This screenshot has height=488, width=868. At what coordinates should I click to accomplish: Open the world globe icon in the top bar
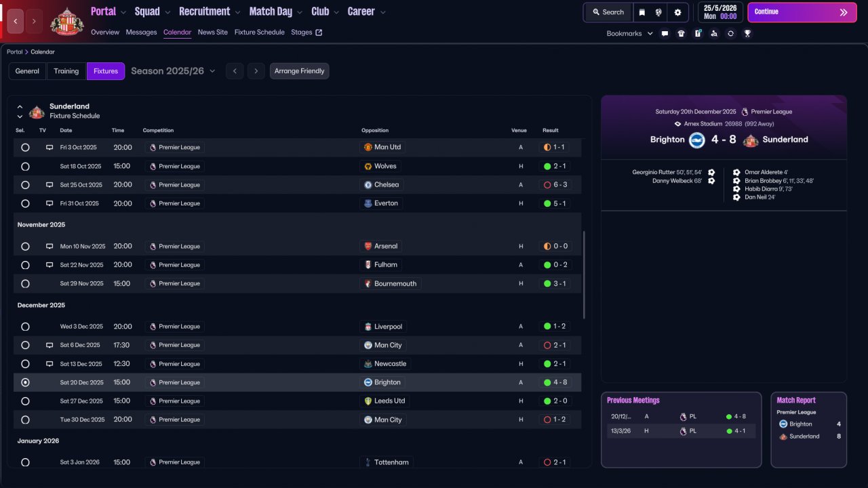point(658,12)
